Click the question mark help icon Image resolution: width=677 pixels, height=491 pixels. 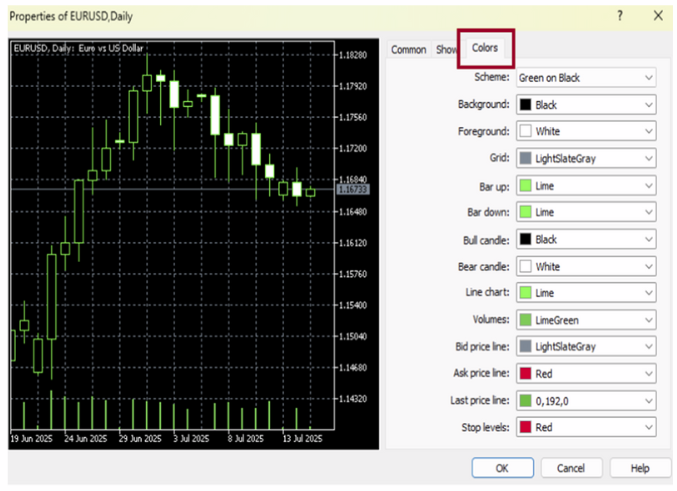click(x=620, y=16)
